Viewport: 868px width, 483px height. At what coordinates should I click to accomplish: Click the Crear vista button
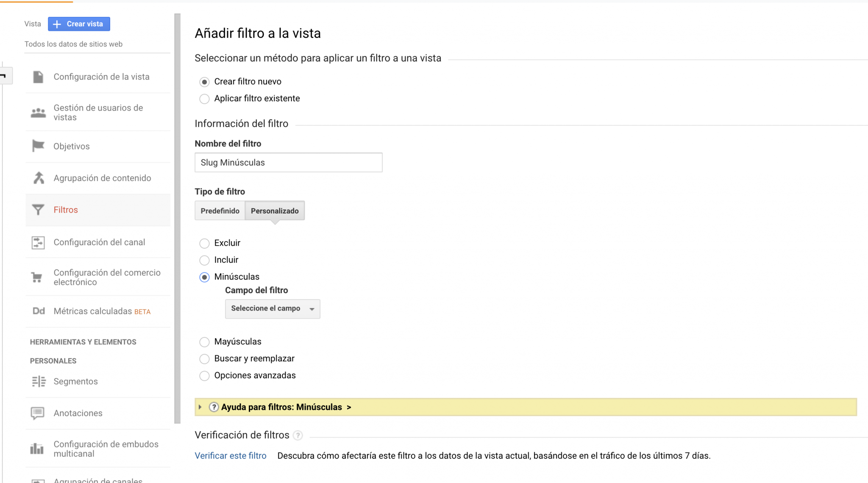point(79,24)
